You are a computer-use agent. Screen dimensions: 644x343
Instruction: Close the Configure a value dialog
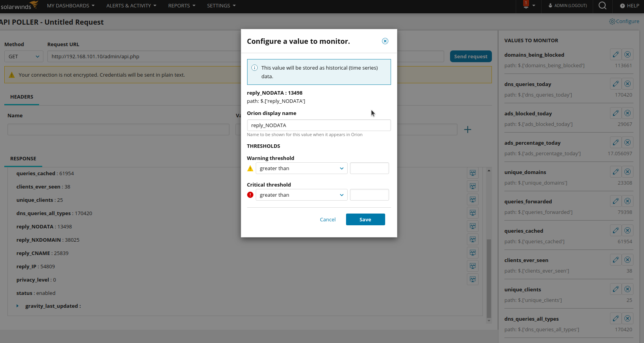click(385, 41)
